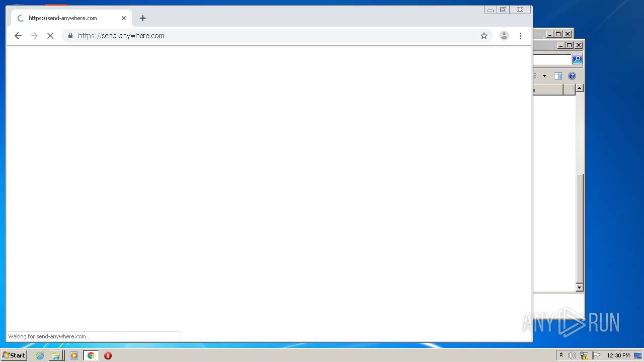
Task: Minimize the rear background window
Action: click(550, 34)
